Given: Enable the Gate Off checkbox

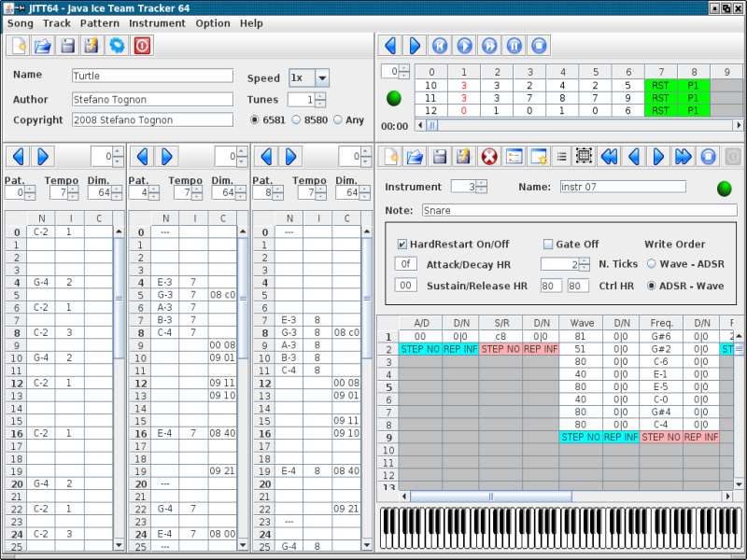Looking at the screenshot, I should pyautogui.click(x=548, y=245).
